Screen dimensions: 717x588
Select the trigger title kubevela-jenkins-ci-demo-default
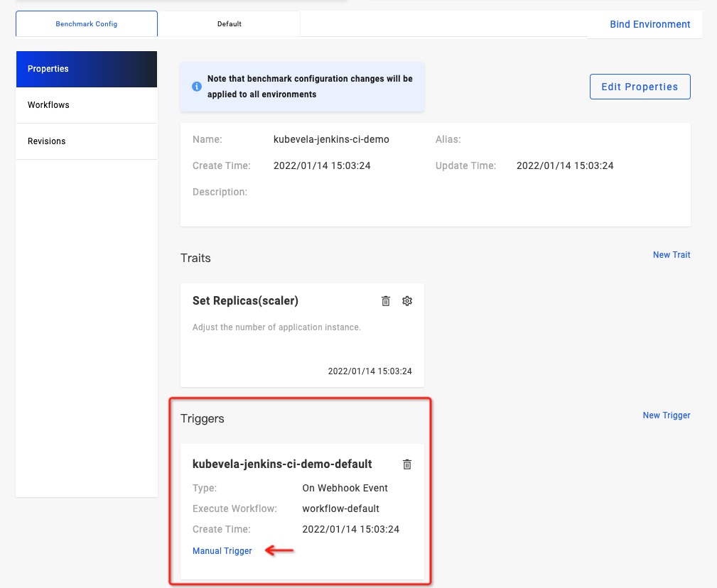(x=282, y=464)
